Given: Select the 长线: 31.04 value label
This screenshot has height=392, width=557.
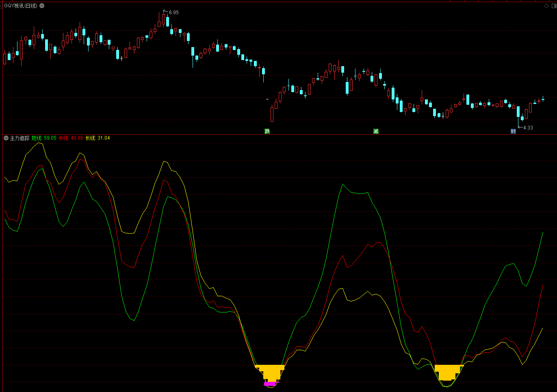Looking at the screenshot, I should pos(98,138).
